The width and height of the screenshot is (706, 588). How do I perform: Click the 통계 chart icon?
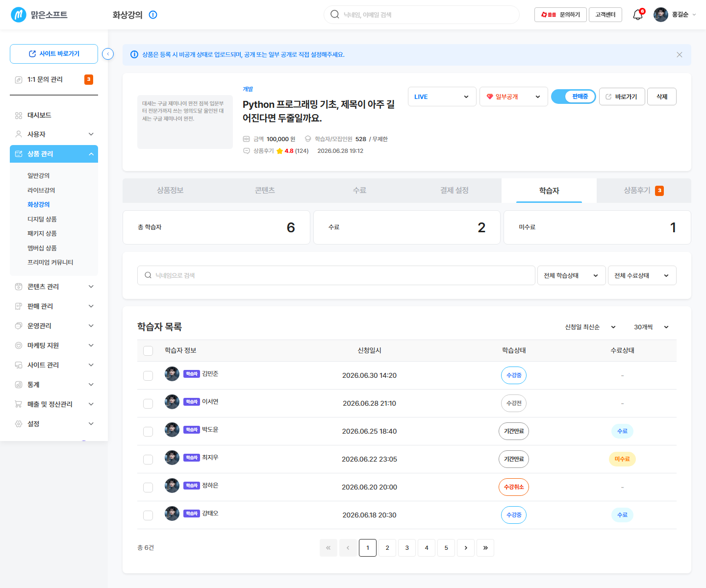19,385
